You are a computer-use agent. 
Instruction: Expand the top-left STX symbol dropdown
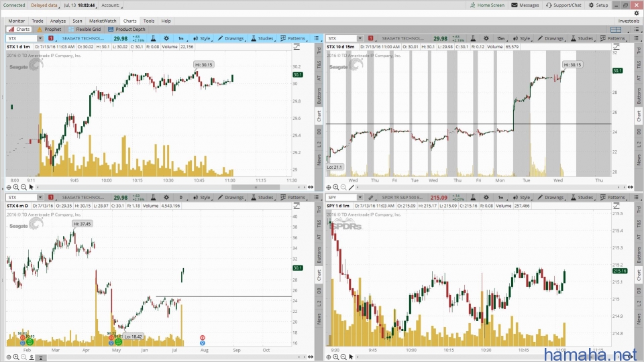40,39
